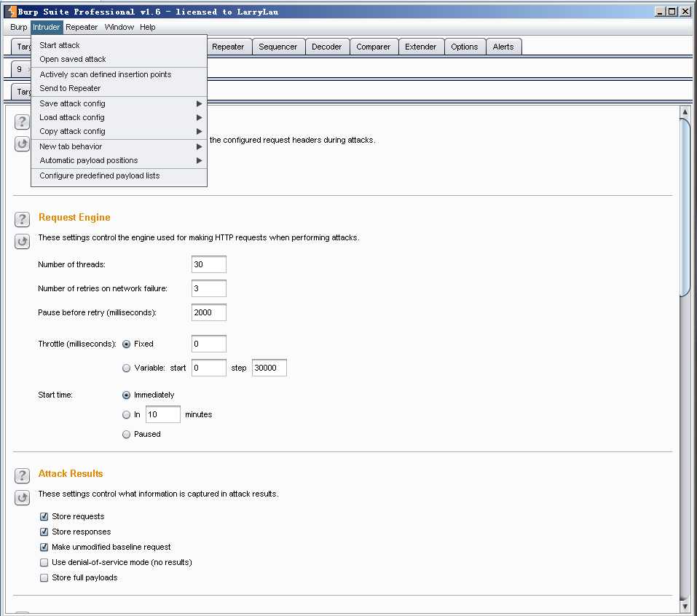The height and width of the screenshot is (616, 697).
Task: Select Immediately start time option
Action: 126,395
